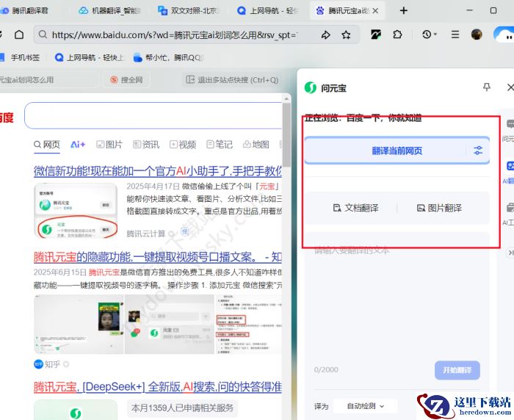Open the 帮小忙 腾讯QQ bookmark
The image size is (514, 420).
click(168, 58)
